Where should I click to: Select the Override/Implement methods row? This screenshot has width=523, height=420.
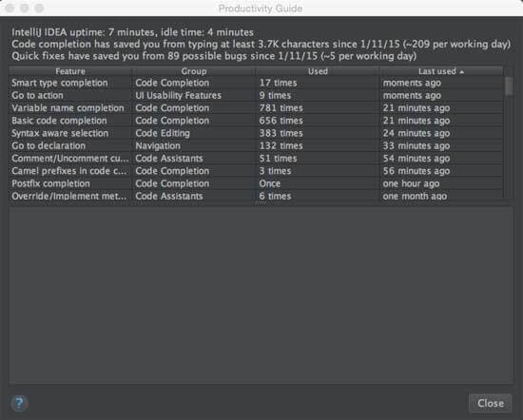pos(256,196)
